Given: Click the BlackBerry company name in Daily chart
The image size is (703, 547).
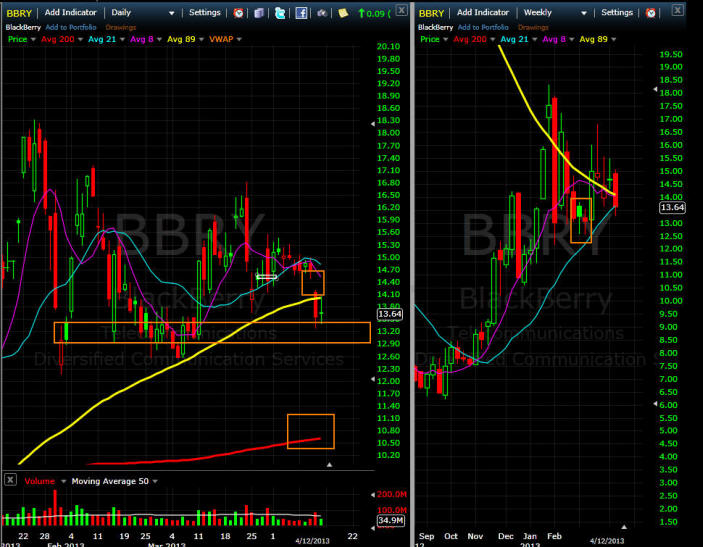Looking at the screenshot, I should pyautogui.click(x=23, y=27).
